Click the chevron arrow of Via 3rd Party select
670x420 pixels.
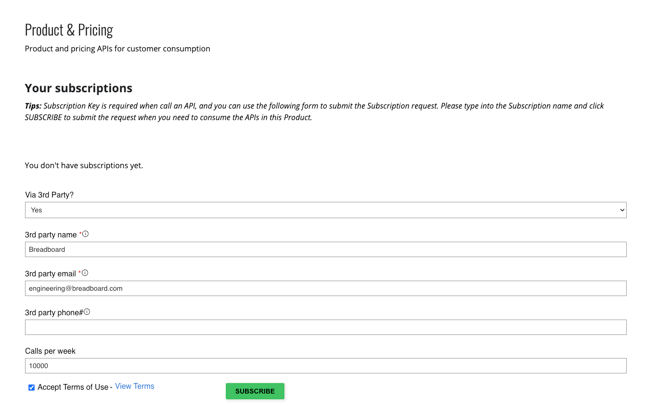pyautogui.click(x=621, y=211)
